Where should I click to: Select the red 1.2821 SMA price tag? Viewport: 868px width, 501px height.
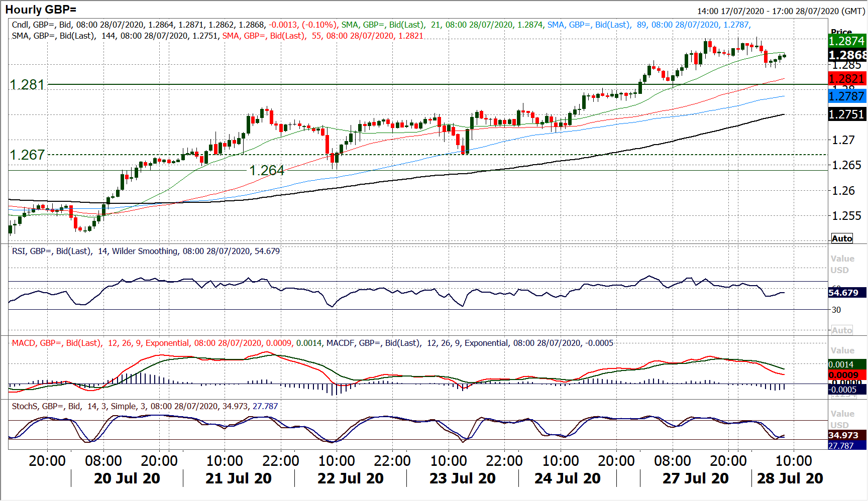click(847, 79)
